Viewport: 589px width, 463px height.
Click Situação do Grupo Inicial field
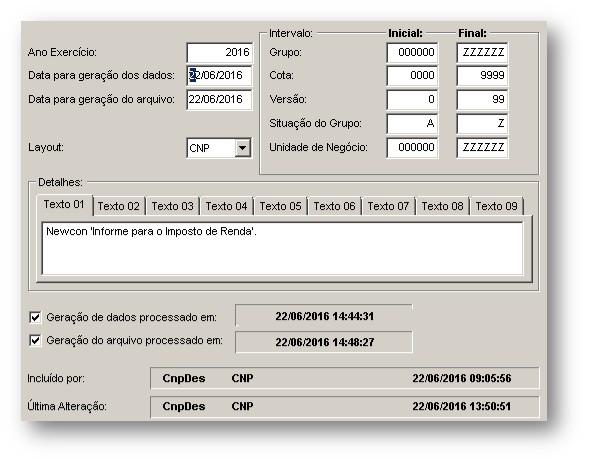[412, 124]
